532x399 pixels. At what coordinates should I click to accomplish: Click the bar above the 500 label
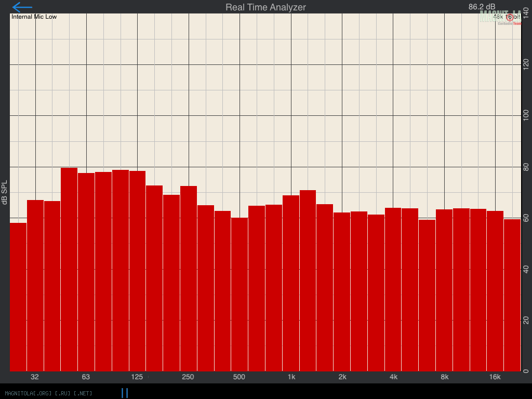coord(240,294)
